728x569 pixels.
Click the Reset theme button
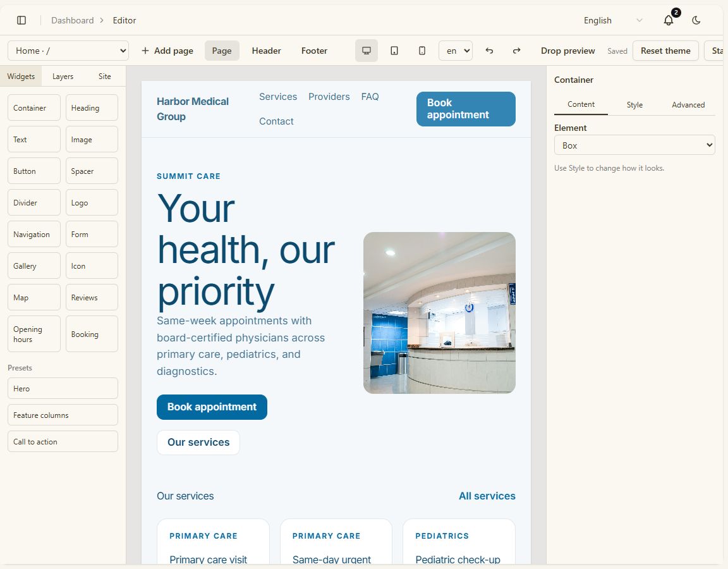(x=665, y=51)
